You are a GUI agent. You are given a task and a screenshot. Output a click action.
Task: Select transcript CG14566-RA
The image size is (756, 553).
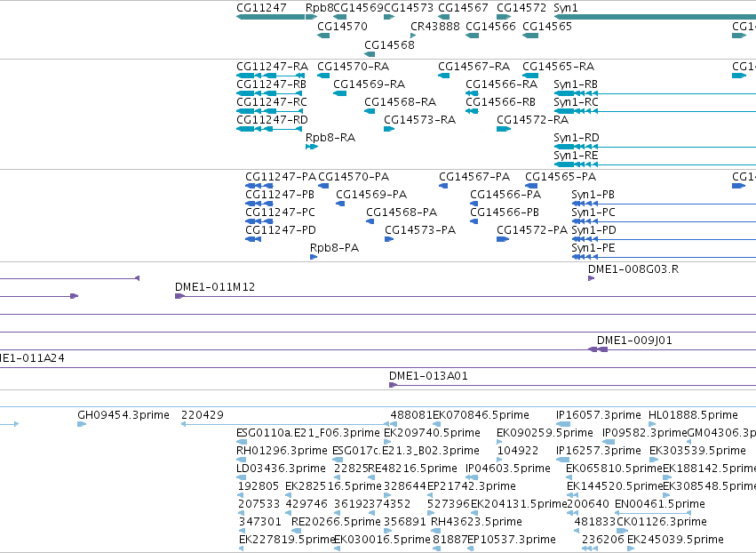pyautogui.click(x=501, y=84)
